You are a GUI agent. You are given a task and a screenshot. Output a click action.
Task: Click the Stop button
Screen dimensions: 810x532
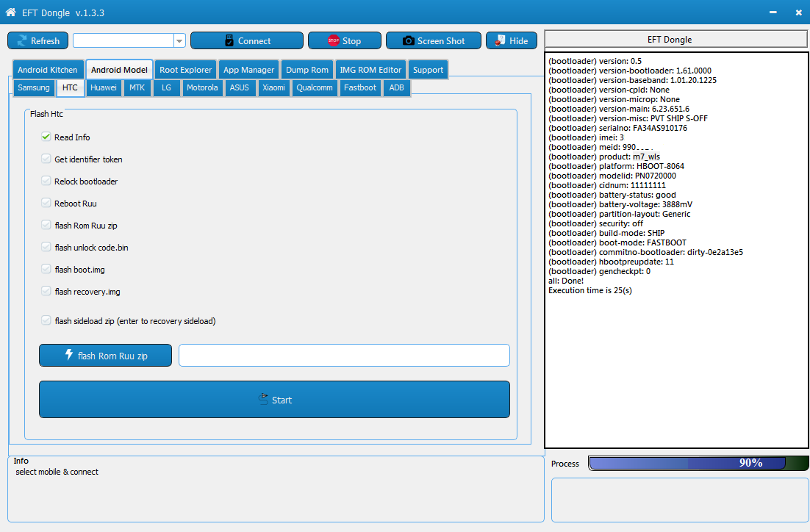345,41
